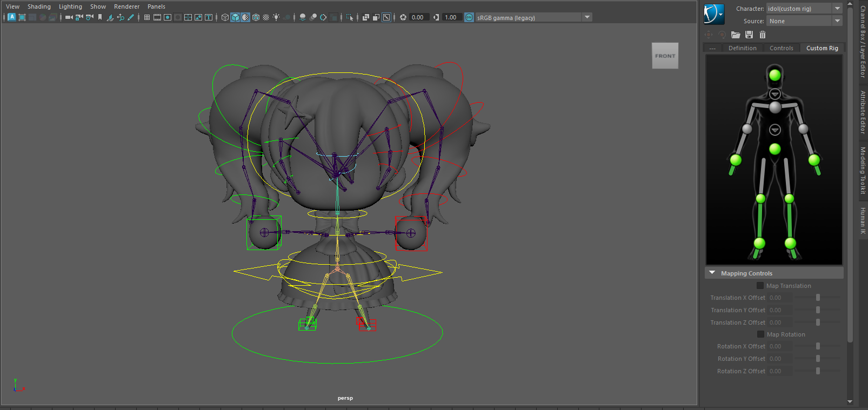868x410 pixels.
Task: Click the HumanIK blue character logo button
Action: point(713,15)
